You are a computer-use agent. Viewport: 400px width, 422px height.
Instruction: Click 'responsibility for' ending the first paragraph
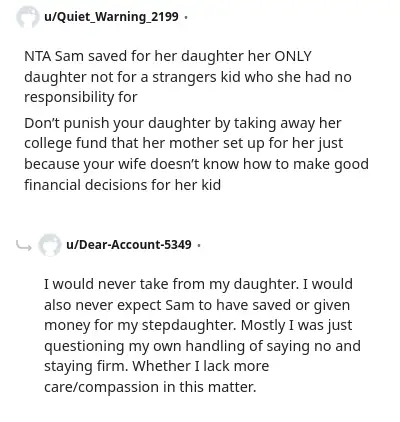coord(81,97)
